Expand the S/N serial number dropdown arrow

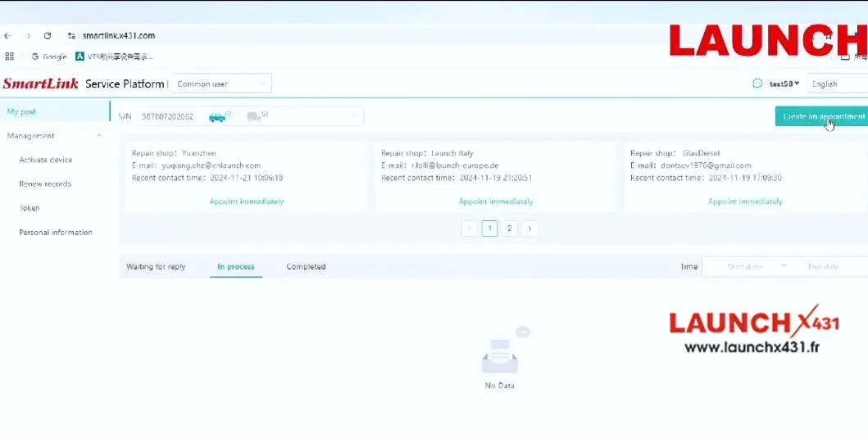(x=355, y=116)
